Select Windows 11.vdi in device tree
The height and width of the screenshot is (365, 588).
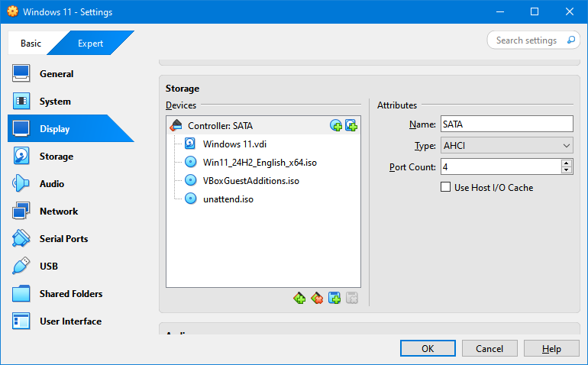(234, 144)
